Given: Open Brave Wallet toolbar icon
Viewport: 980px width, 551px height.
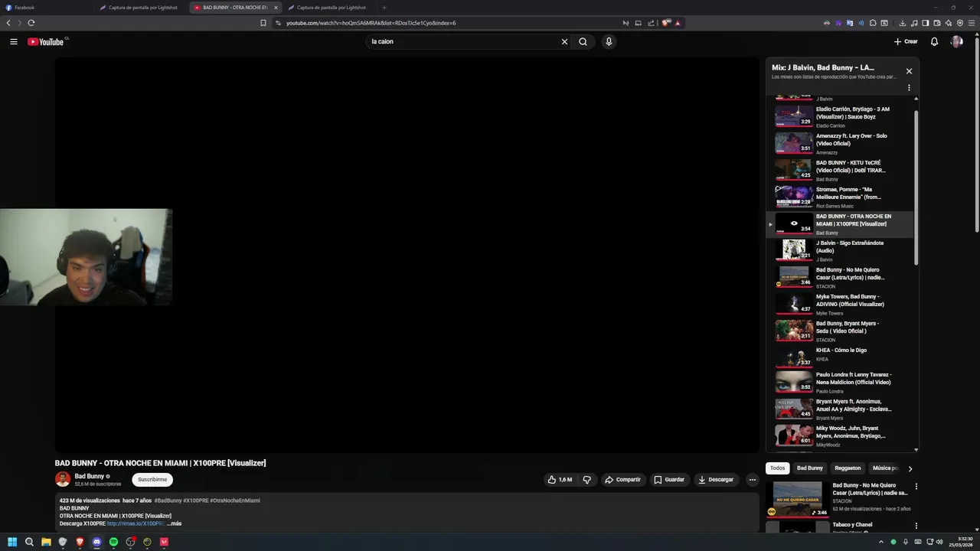Looking at the screenshot, I should tap(937, 23).
